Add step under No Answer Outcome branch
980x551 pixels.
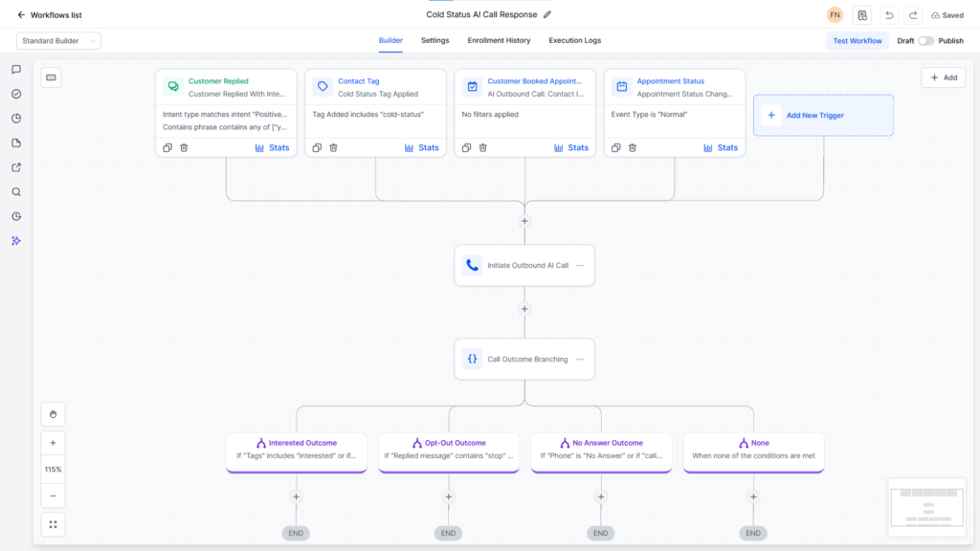(601, 497)
